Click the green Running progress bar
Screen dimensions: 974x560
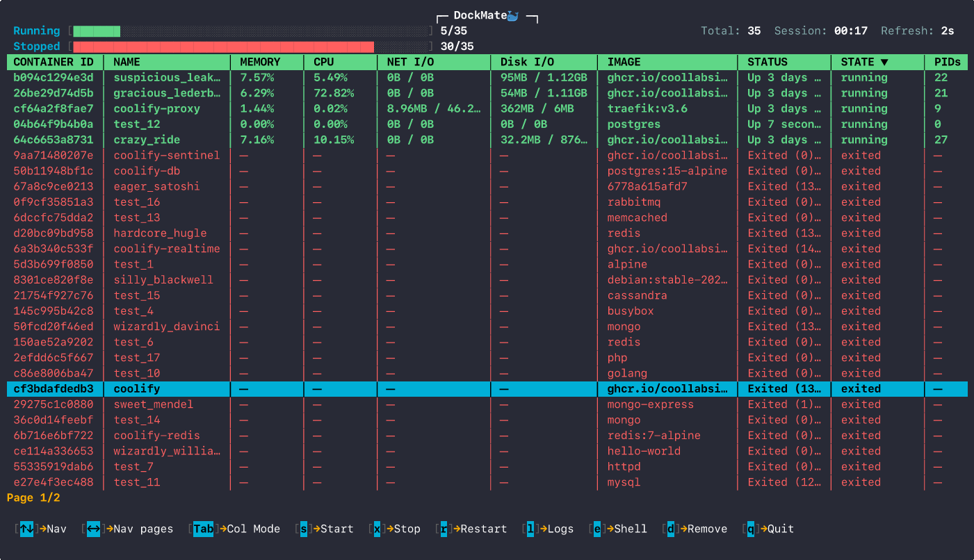[97, 31]
